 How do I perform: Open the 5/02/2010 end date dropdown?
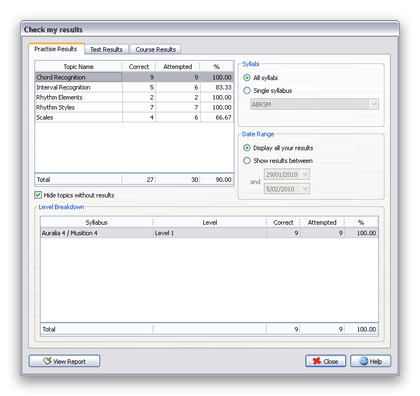(305, 189)
